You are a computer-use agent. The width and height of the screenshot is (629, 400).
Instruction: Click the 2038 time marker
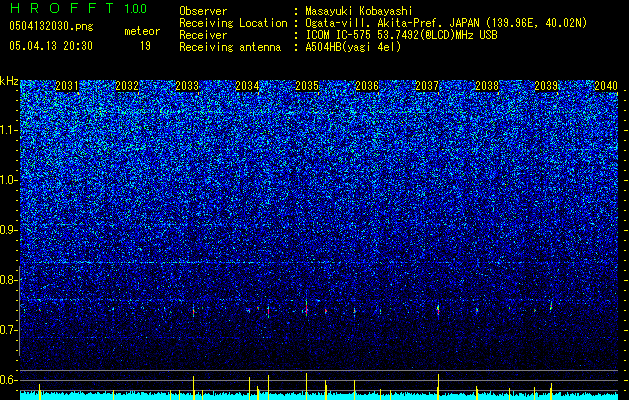click(487, 86)
